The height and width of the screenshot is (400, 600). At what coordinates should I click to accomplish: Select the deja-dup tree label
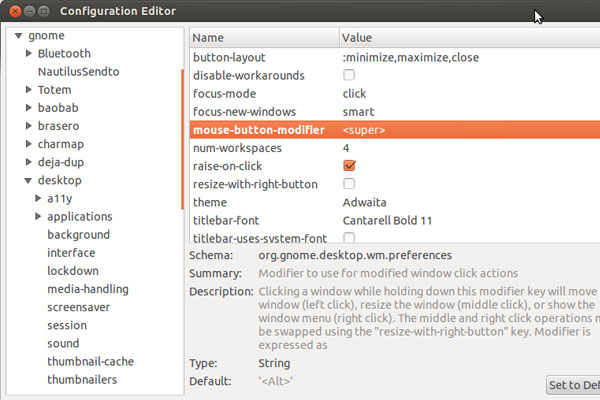click(60, 162)
